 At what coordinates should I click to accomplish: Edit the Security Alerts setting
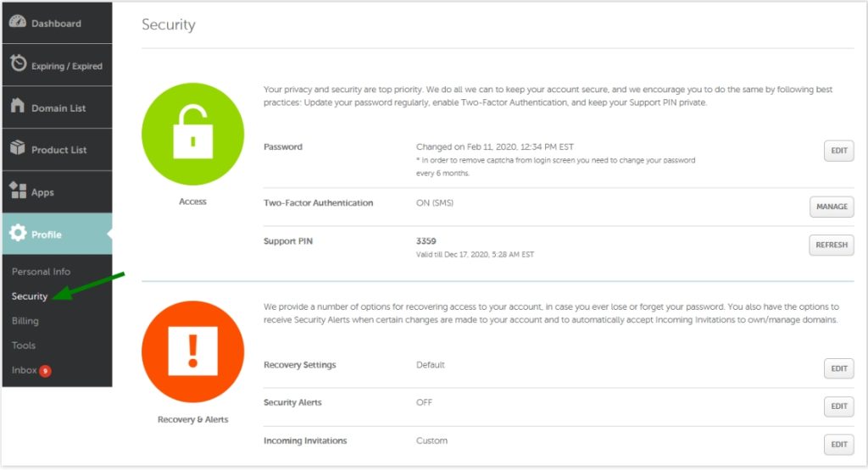838,406
